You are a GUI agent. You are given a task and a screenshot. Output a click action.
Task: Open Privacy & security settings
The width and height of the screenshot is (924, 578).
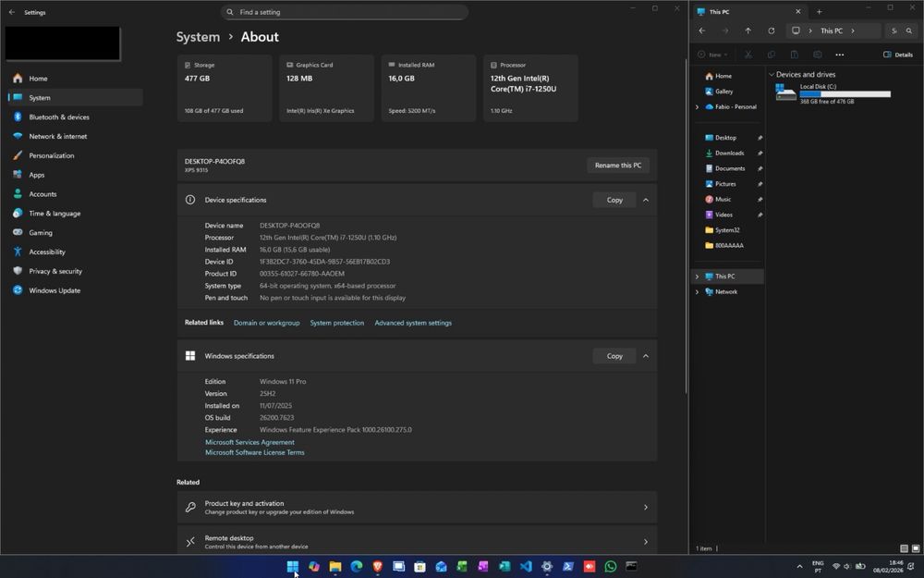pos(76,271)
